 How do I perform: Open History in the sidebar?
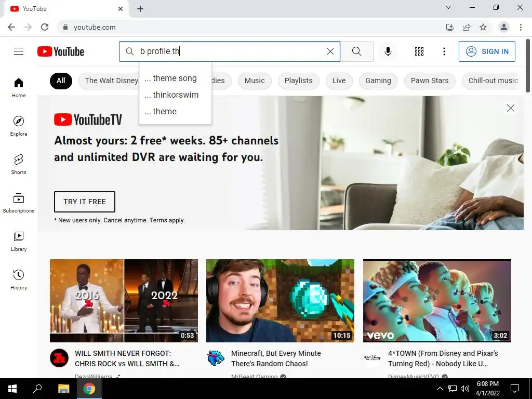pos(19,280)
